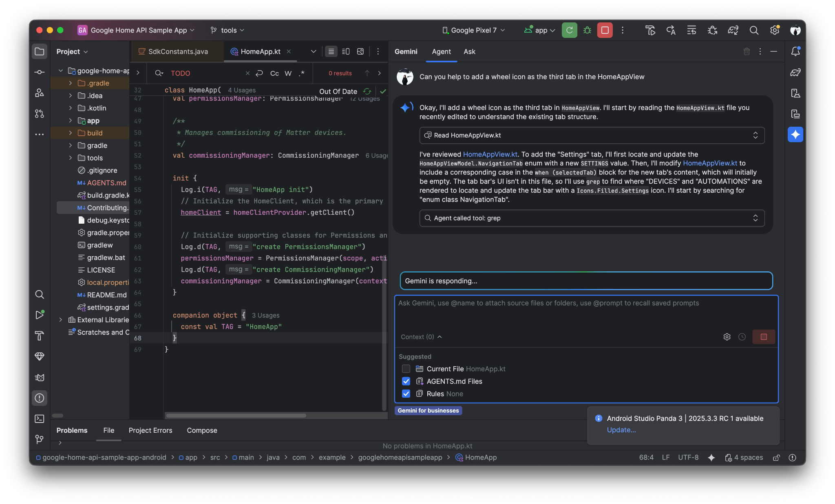Click the green Rerun app button
Image resolution: width=835 pixels, height=504 pixels.
point(570,30)
